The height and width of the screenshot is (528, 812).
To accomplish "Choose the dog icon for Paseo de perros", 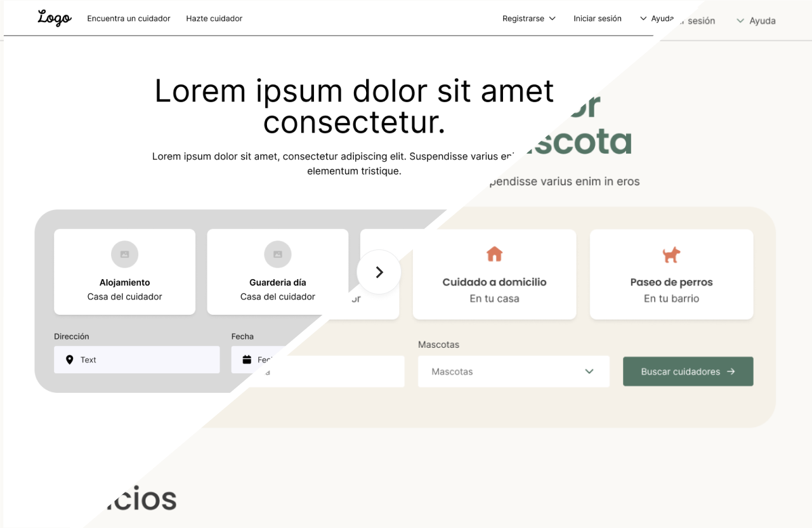I will (x=671, y=254).
